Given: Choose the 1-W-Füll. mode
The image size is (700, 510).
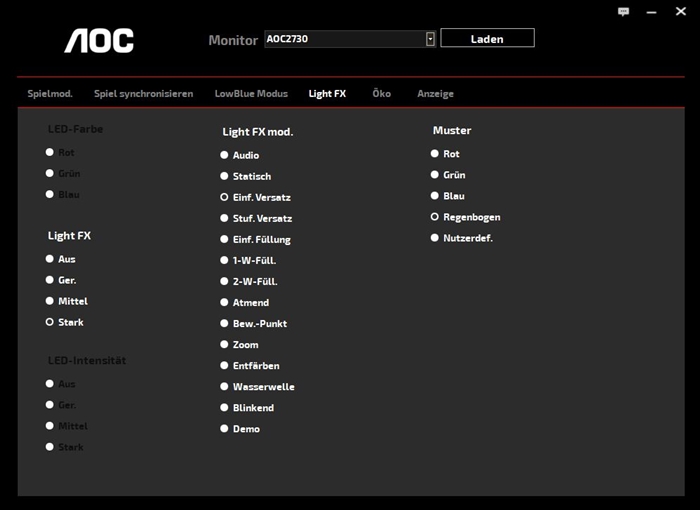Looking at the screenshot, I should click(248, 260).
